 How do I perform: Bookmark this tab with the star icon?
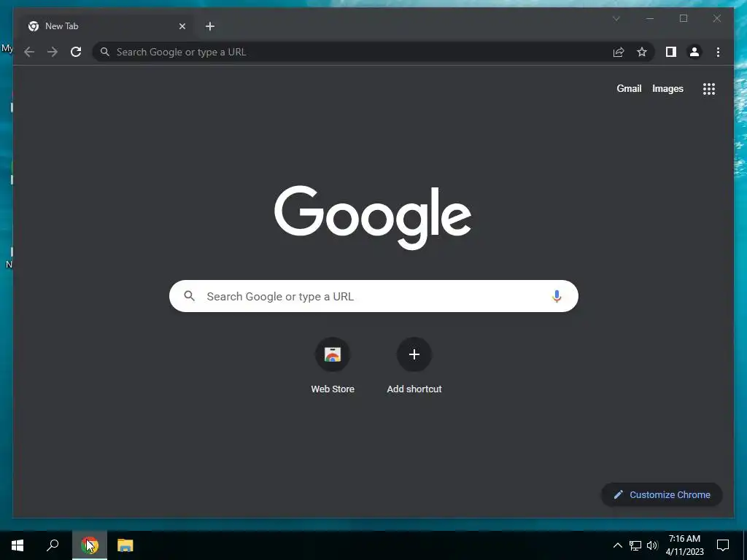tap(642, 52)
